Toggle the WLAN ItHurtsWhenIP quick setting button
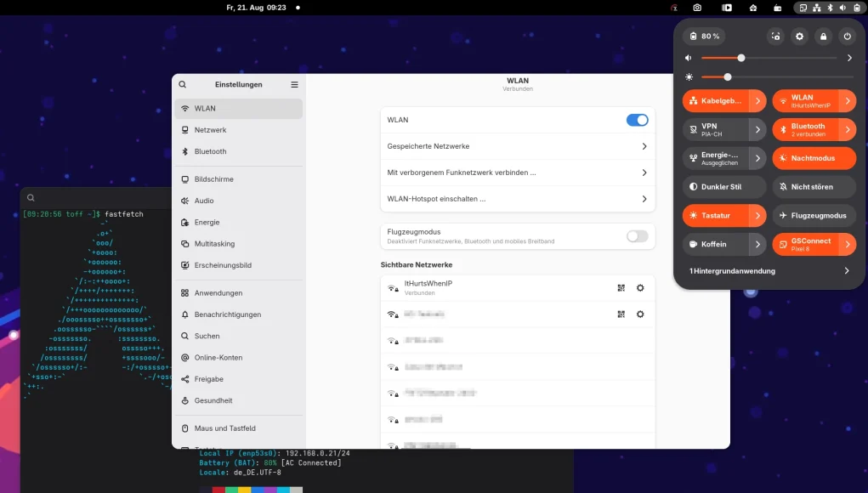Image resolution: width=868 pixels, height=493 pixels. [805, 100]
